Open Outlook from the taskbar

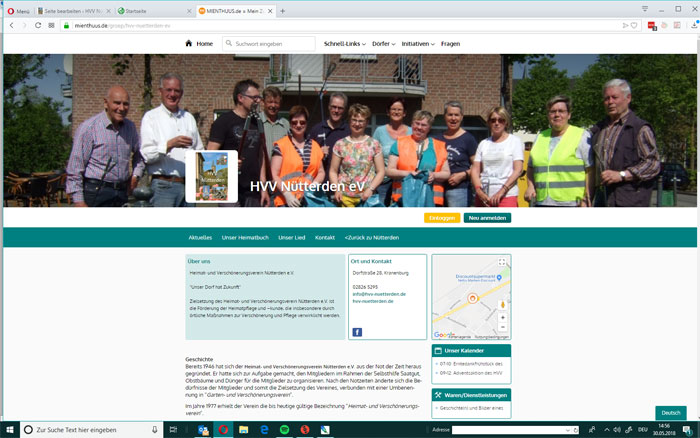203,430
